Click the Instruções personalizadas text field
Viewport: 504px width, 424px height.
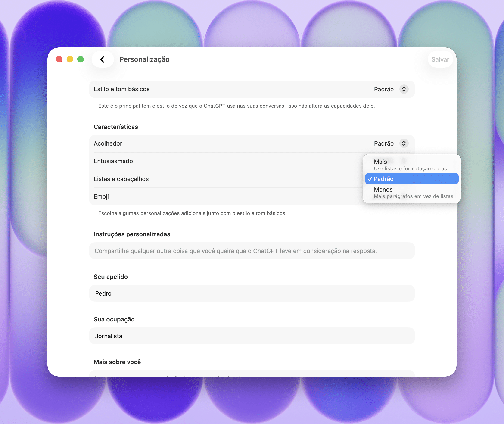[252, 251]
